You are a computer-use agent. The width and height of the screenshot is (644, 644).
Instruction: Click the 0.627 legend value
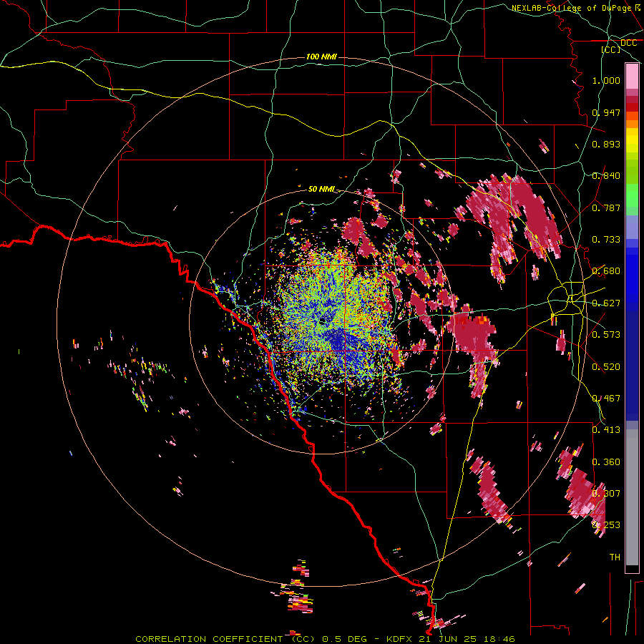[606, 303]
